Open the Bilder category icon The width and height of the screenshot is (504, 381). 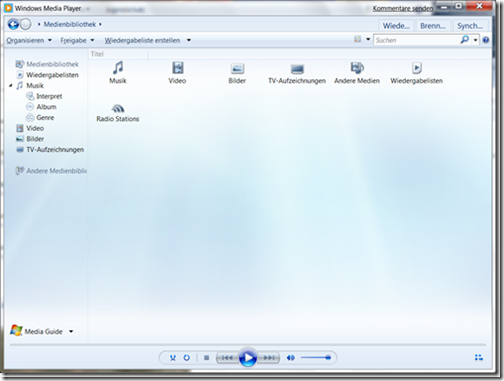[237, 73]
